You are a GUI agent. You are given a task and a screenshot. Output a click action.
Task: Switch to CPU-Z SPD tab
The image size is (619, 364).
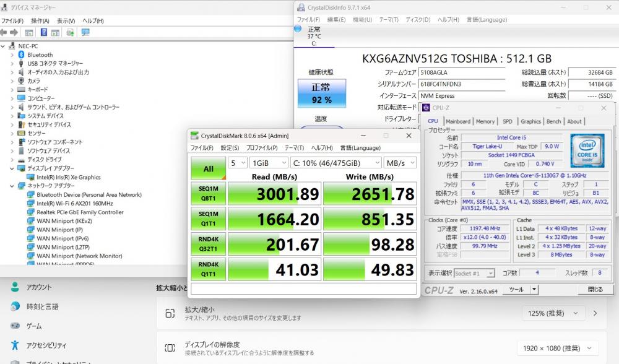pyautogui.click(x=508, y=121)
